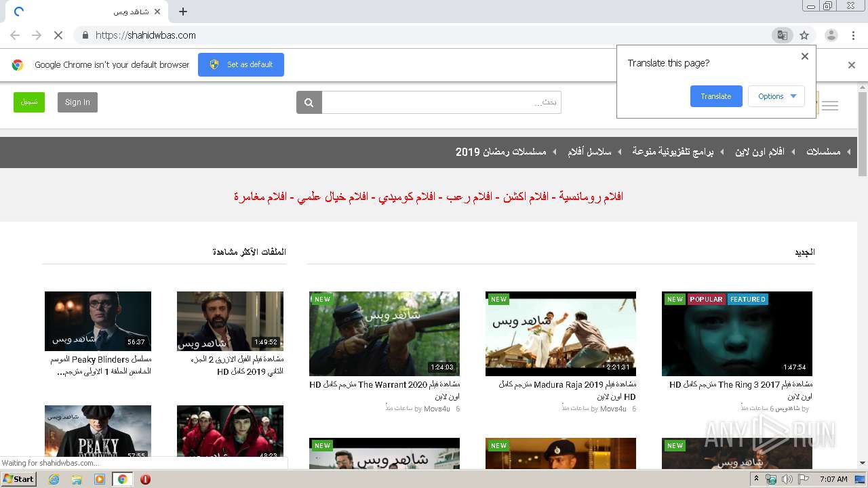Viewport: 868px width, 488px height.
Task: Open The Ring 3 2017 video thumbnail
Action: click(x=737, y=333)
